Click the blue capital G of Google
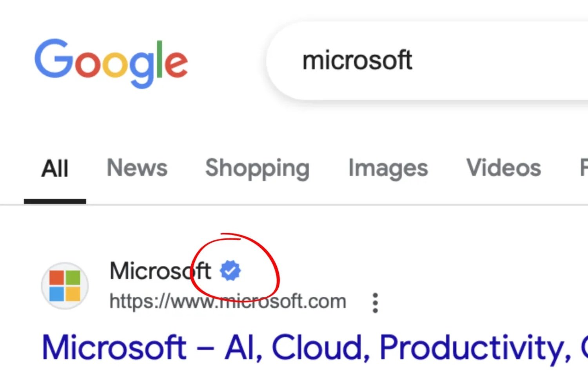Viewport: 588px width, 392px height. (x=54, y=58)
